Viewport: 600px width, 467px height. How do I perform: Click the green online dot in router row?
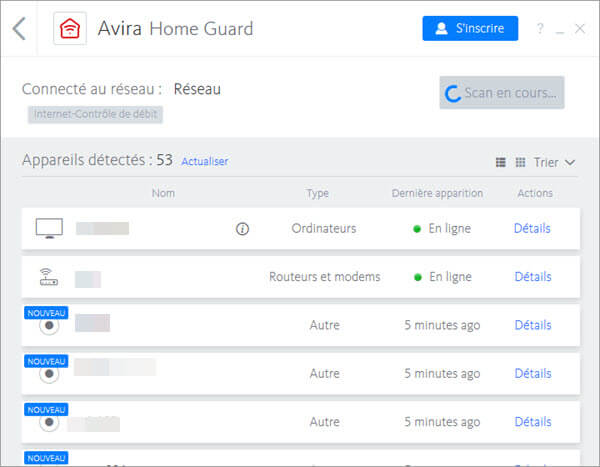[x=418, y=277]
